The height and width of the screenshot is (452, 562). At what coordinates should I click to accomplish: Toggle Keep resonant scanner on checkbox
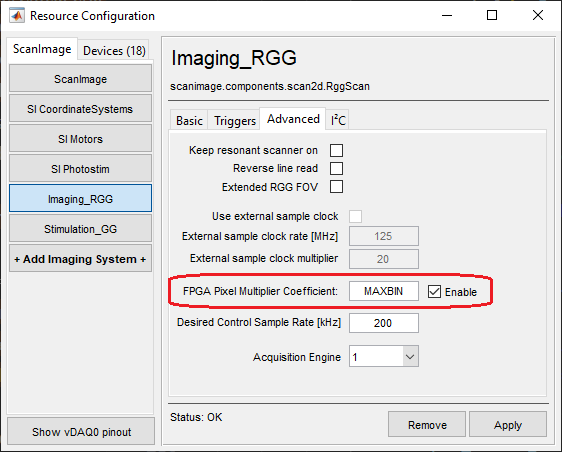336,151
